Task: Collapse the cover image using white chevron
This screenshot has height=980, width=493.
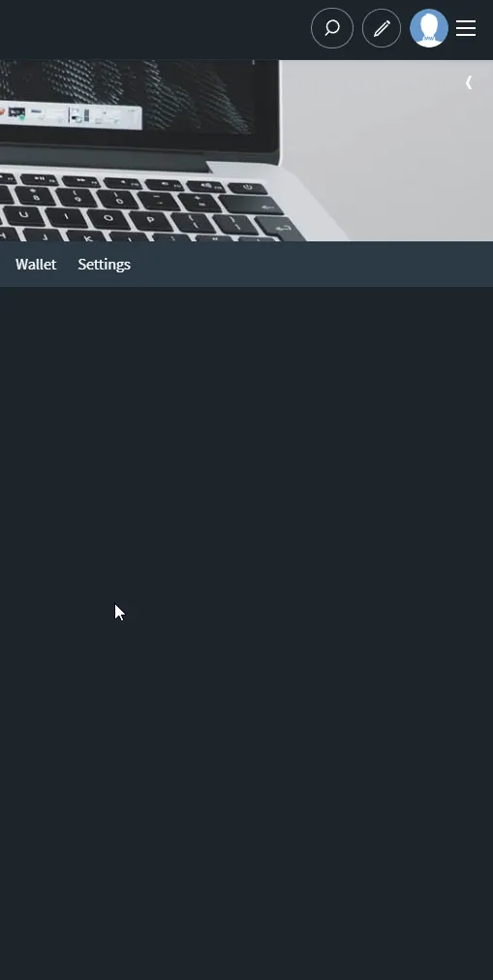Action: [x=469, y=81]
